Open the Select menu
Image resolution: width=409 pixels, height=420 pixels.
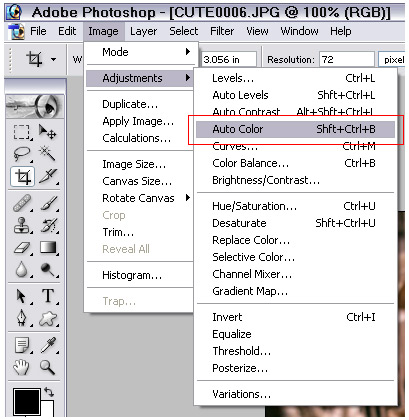(183, 31)
